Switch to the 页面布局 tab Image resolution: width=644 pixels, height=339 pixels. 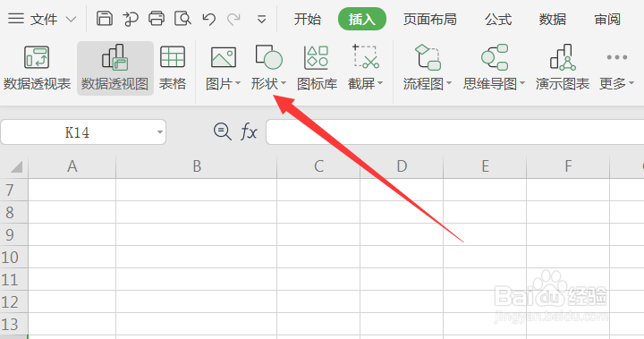(429, 19)
